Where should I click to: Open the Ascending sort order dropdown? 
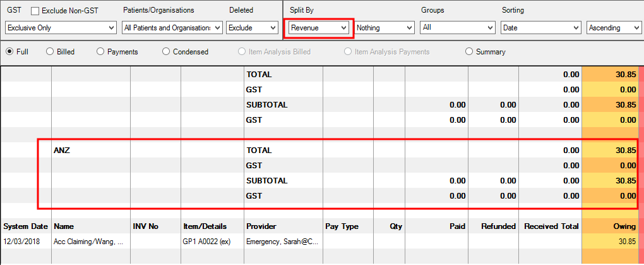point(614,28)
